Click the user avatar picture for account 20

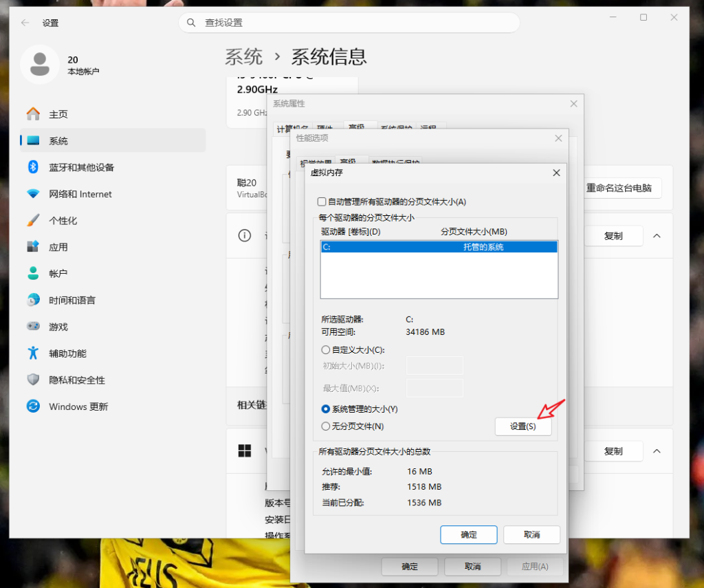[40, 64]
